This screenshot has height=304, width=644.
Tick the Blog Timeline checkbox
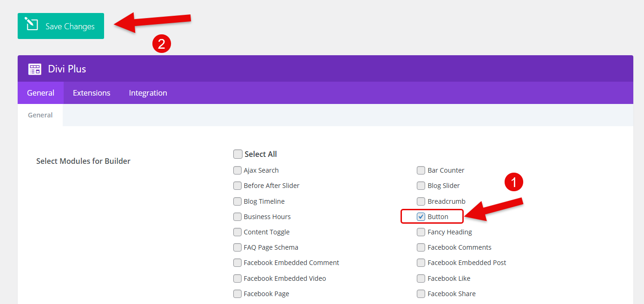237,201
